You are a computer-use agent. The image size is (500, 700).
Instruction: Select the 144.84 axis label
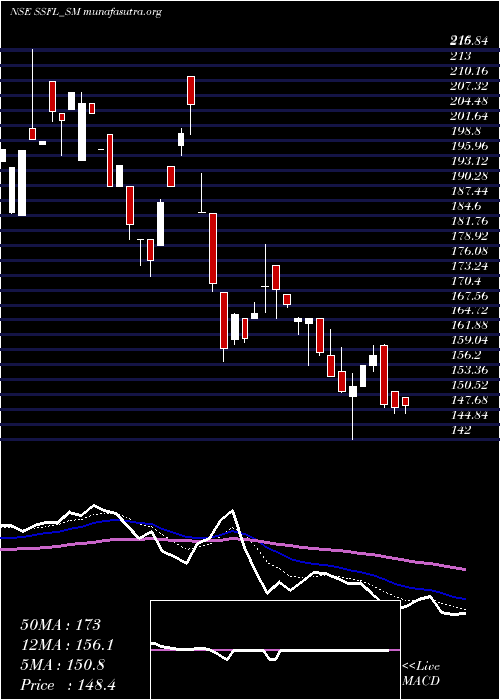469,415
